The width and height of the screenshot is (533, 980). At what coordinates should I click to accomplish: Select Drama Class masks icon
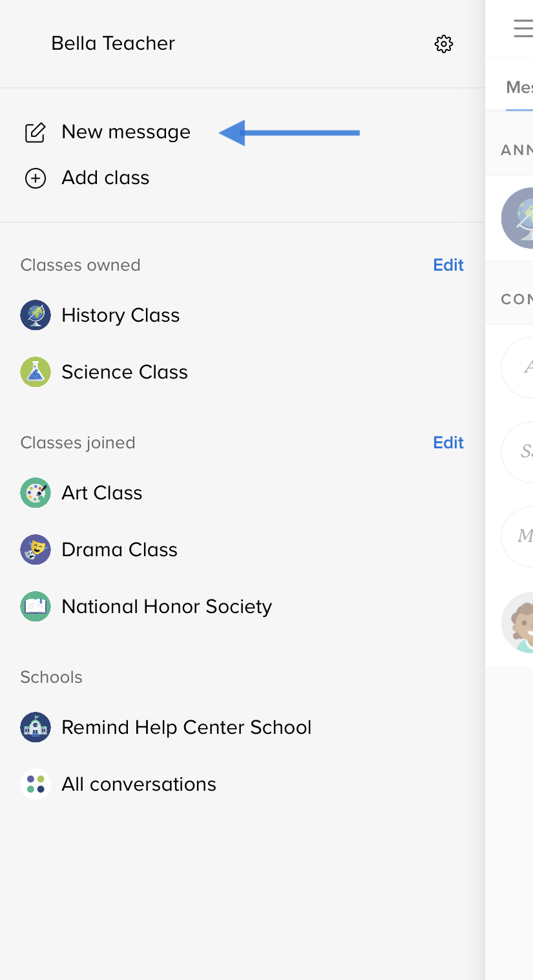[36, 550]
